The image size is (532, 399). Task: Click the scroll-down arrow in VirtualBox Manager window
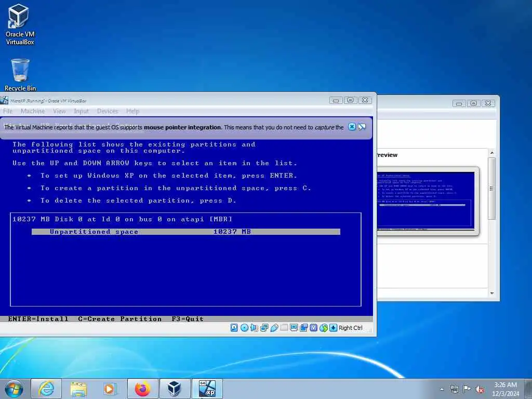point(492,294)
